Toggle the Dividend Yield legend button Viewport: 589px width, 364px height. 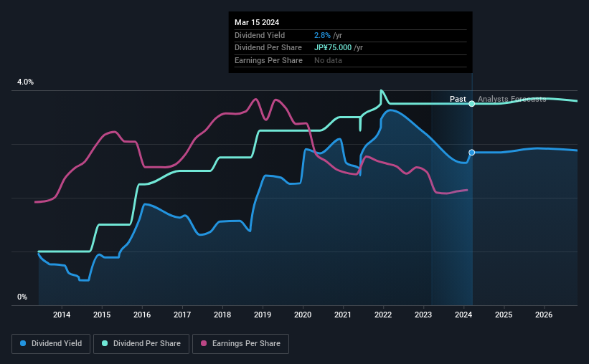click(x=51, y=344)
